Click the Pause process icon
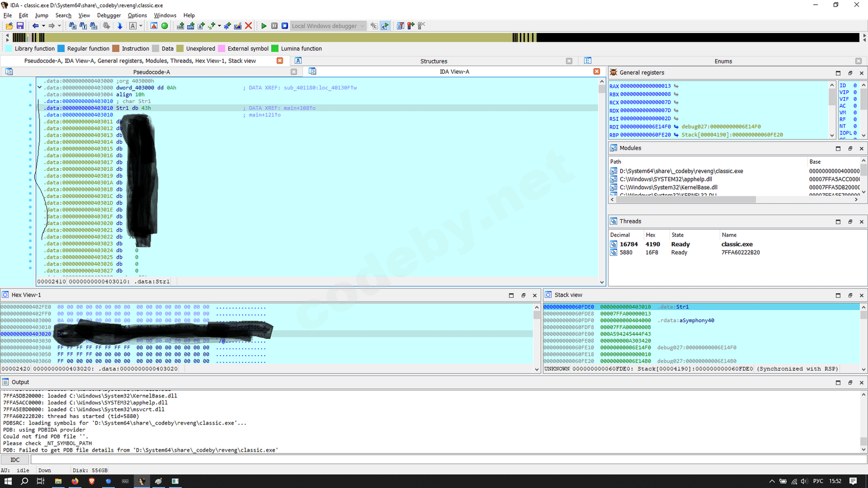This screenshot has height=488, width=868. tap(275, 26)
